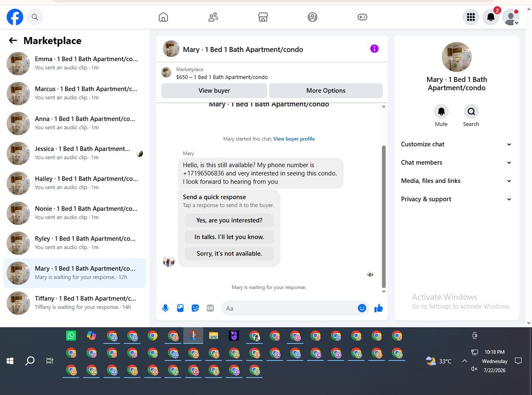
Task: Mute this conversation with the bell icon
Action: click(441, 111)
